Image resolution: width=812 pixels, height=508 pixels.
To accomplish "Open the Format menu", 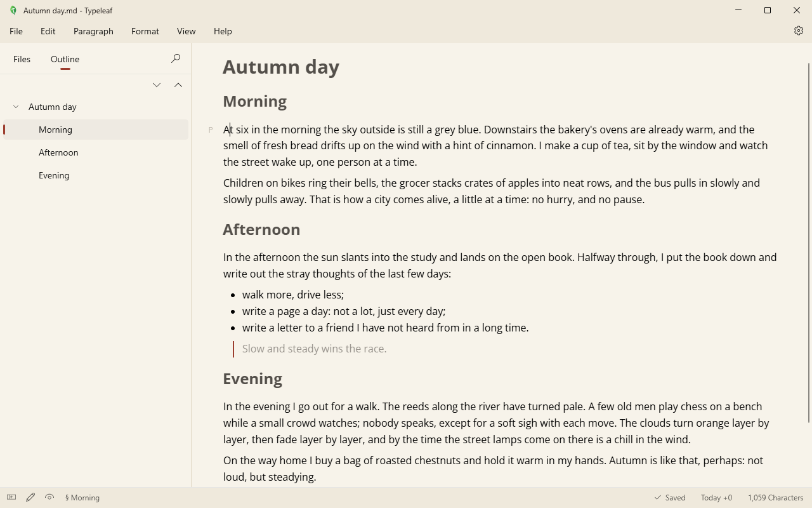I will click(x=145, y=31).
